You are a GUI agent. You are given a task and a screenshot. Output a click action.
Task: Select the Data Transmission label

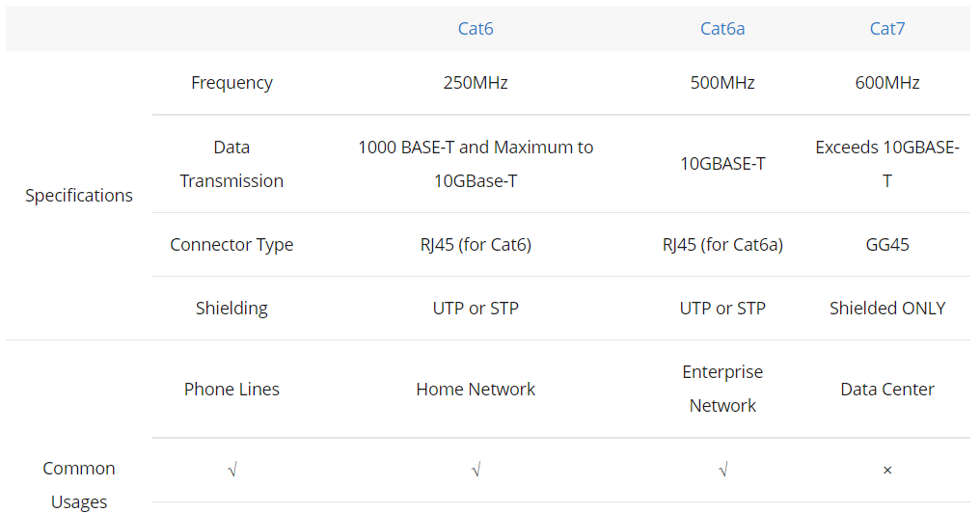point(231,164)
